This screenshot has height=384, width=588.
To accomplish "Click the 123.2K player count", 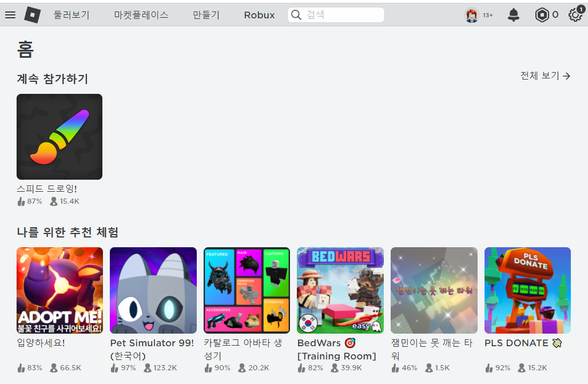I will pos(161,368).
